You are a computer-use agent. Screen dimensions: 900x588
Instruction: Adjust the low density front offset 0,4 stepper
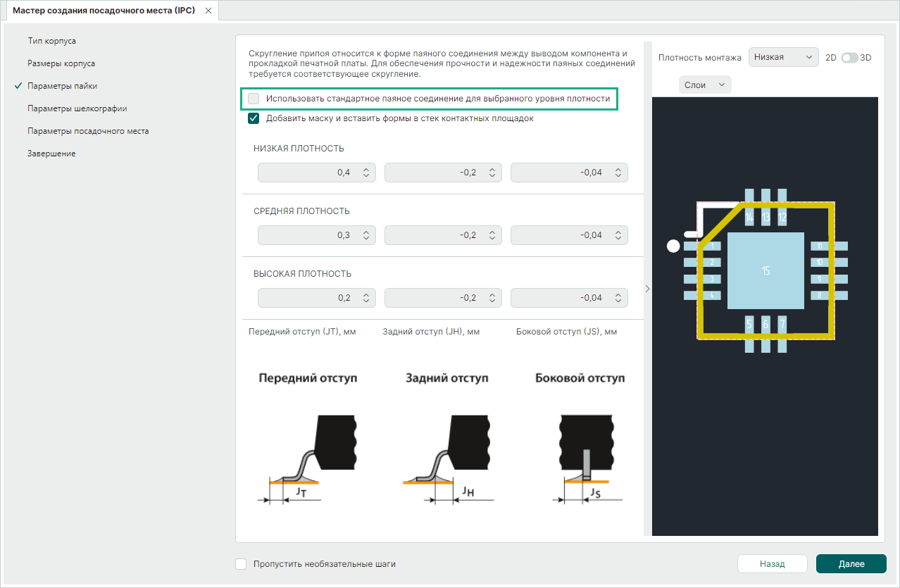click(365, 173)
